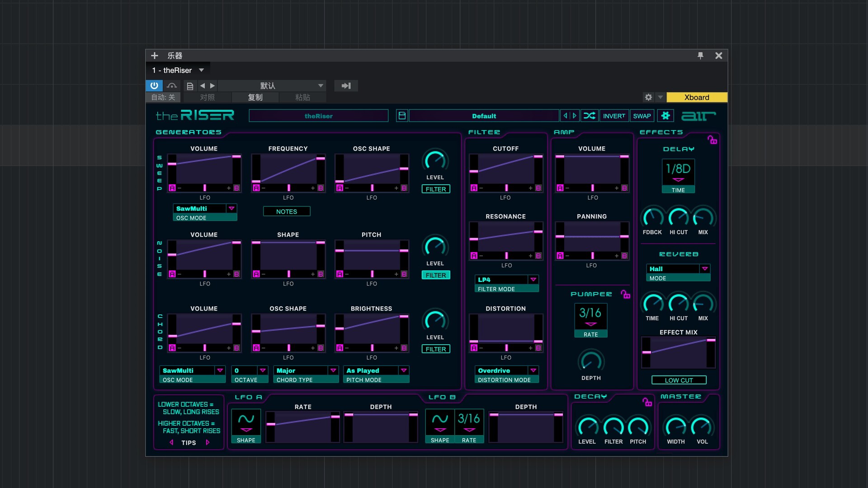Switch to the Xboard tab
The height and width of the screenshot is (488, 868).
tap(697, 97)
